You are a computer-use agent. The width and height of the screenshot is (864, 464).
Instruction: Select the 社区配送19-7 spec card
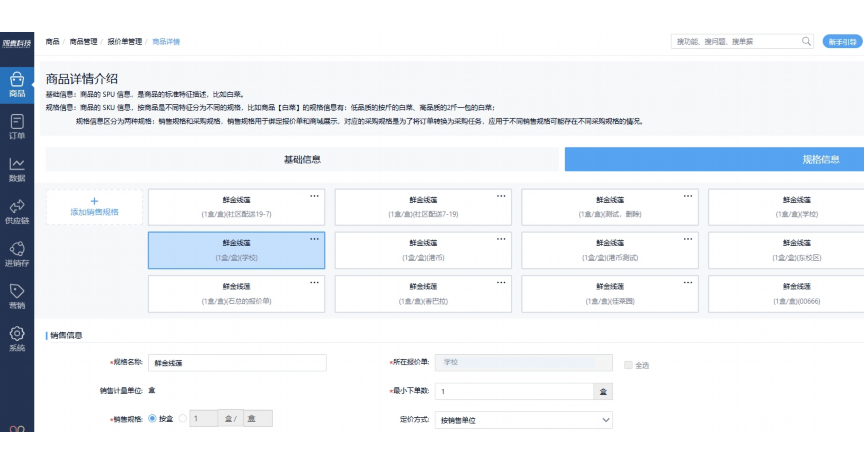tap(236, 207)
